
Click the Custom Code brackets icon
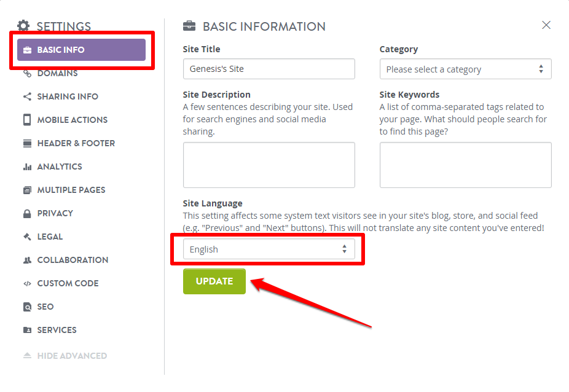coord(27,283)
